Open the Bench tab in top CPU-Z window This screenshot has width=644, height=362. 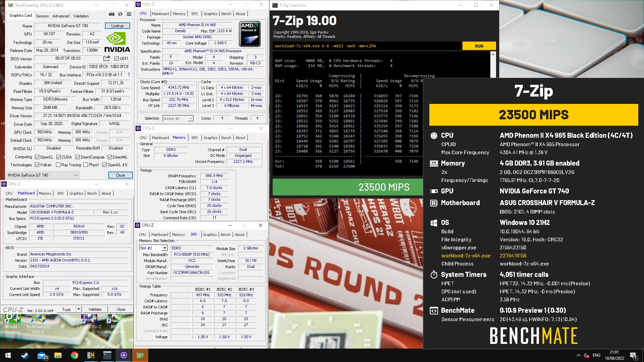point(226,14)
